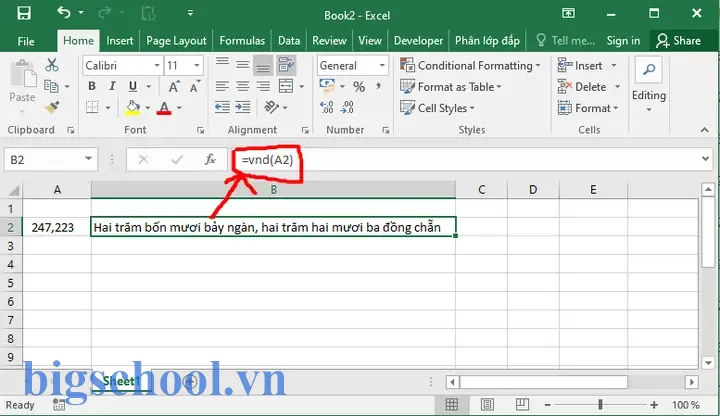
Task: Open the Developer tab
Action: pos(418,41)
